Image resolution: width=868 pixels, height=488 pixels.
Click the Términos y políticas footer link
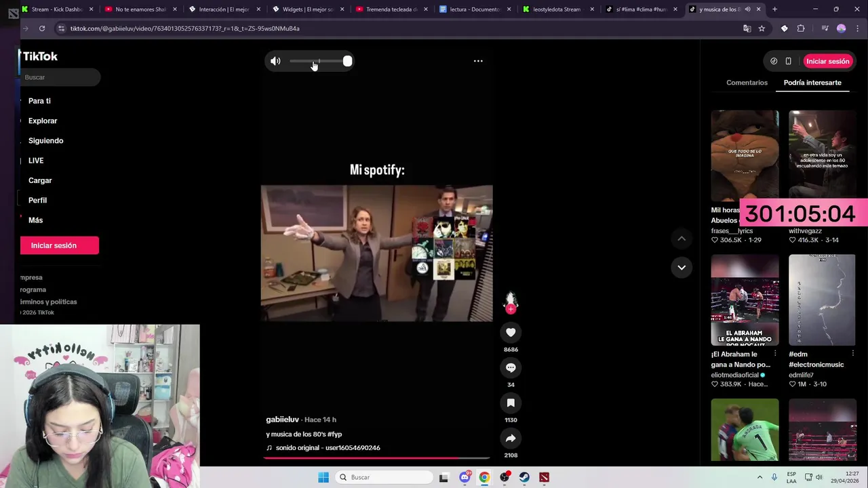(x=48, y=302)
